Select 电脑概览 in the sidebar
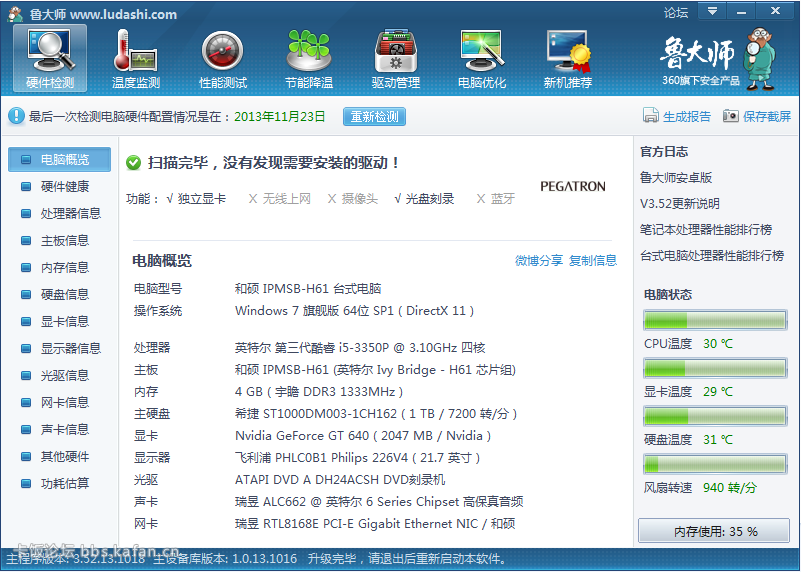 click(x=59, y=159)
